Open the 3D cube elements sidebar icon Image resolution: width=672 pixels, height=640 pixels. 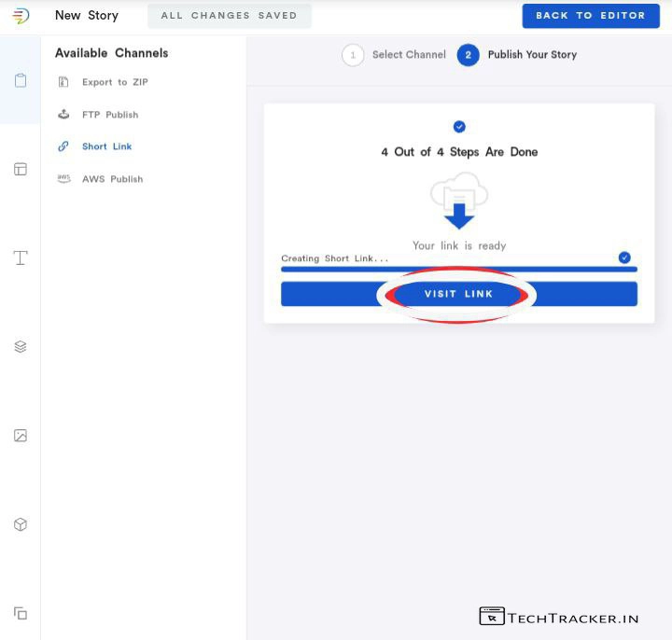(21, 524)
